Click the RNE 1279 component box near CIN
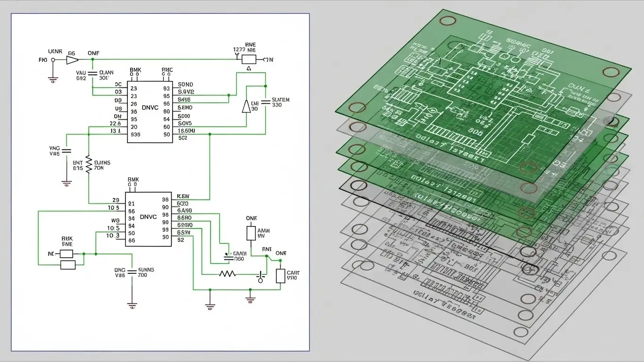The image size is (644, 362). (x=249, y=59)
